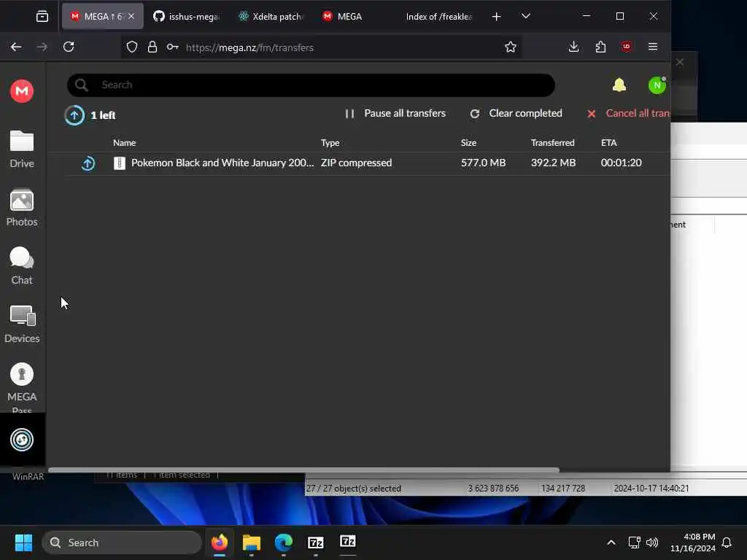Open Firefox hamburger application menu
747x560 pixels.
click(x=653, y=47)
